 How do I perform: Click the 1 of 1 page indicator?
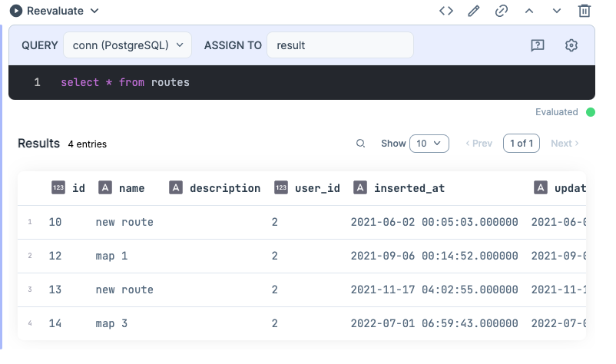(522, 144)
